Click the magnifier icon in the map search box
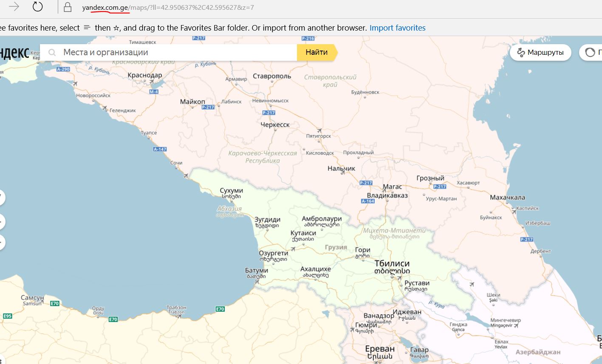 click(x=52, y=53)
